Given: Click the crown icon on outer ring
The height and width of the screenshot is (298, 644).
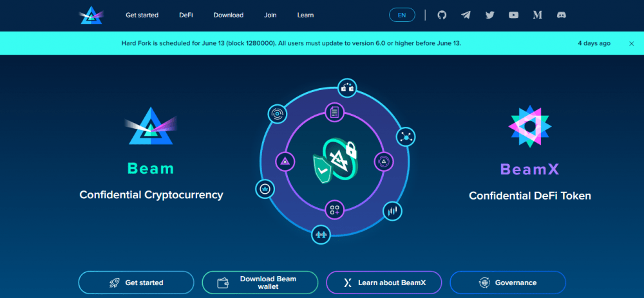Looking at the screenshot, I should [x=265, y=189].
